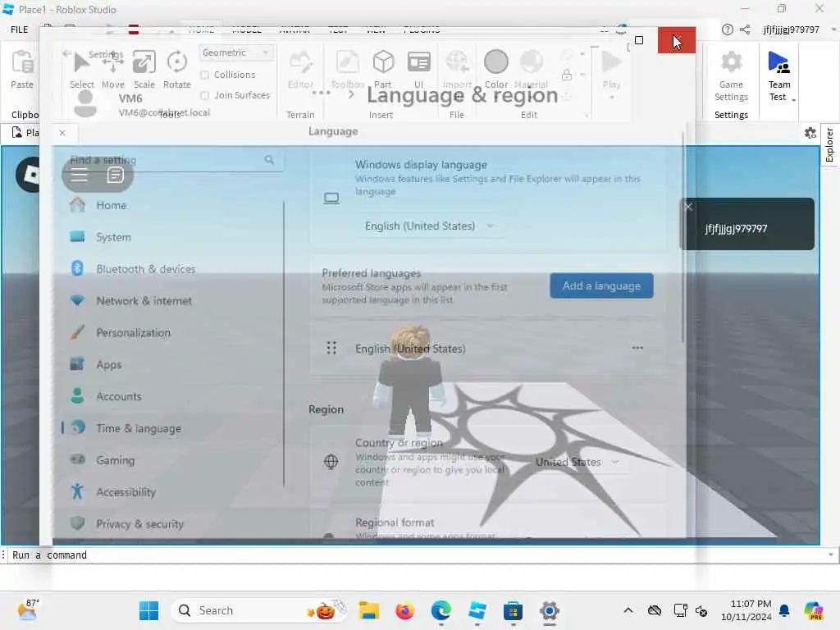
Task: Toggle the Collisions checkbox
Action: (x=204, y=75)
